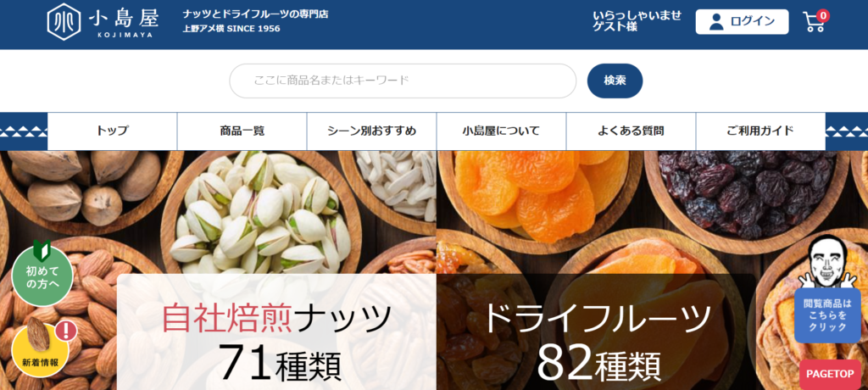Click the red cart item count badge

pyautogui.click(x=823, y=15)
